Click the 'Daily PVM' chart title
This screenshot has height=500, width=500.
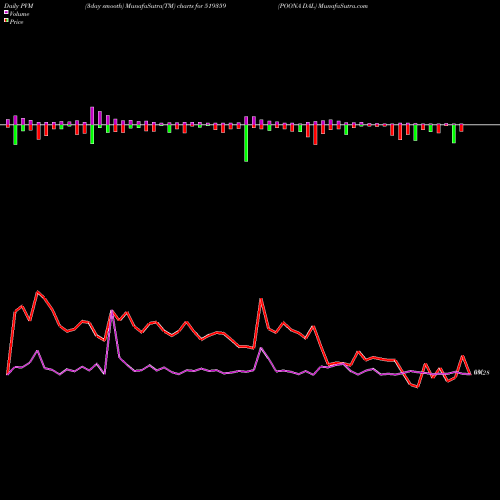click(19, 6)
